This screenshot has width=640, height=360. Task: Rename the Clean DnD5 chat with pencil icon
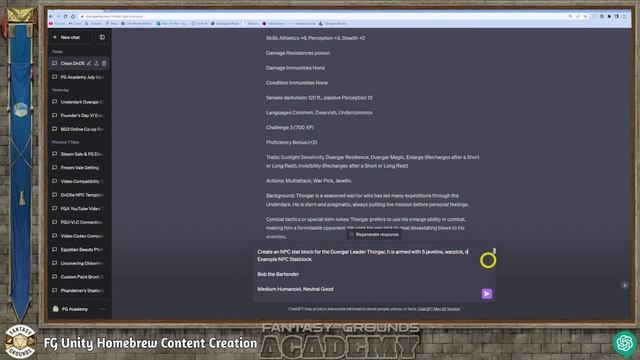89,63
